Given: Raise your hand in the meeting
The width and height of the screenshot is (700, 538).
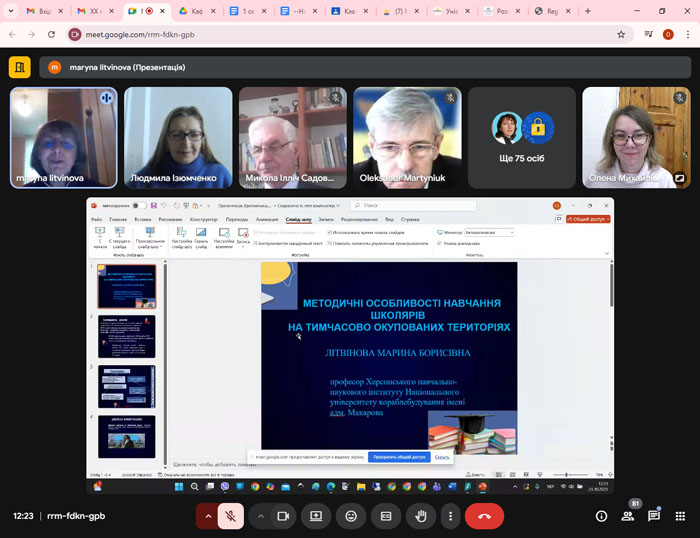Looking at the screenshot, I should (x=421, y=516).
